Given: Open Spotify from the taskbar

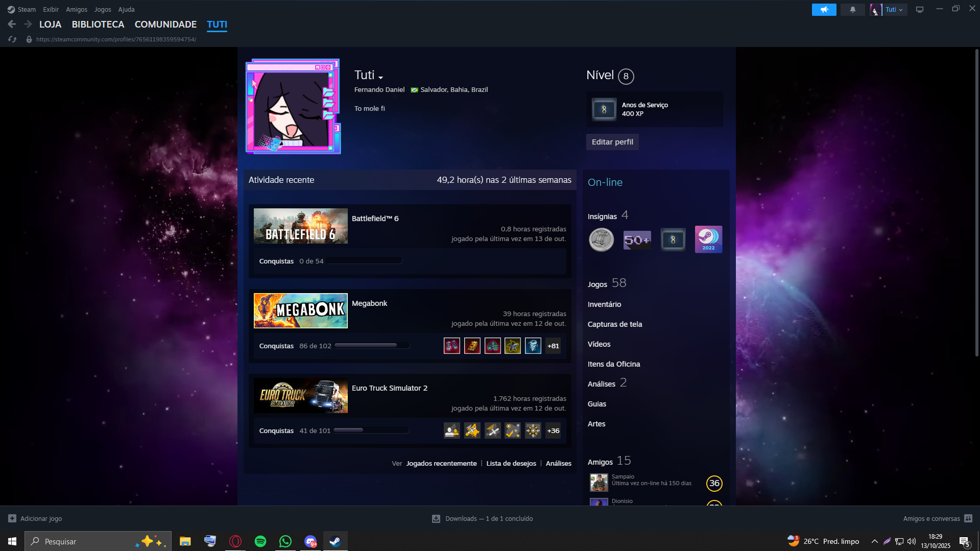Looking at the screenshot, I should click(260, 541).
